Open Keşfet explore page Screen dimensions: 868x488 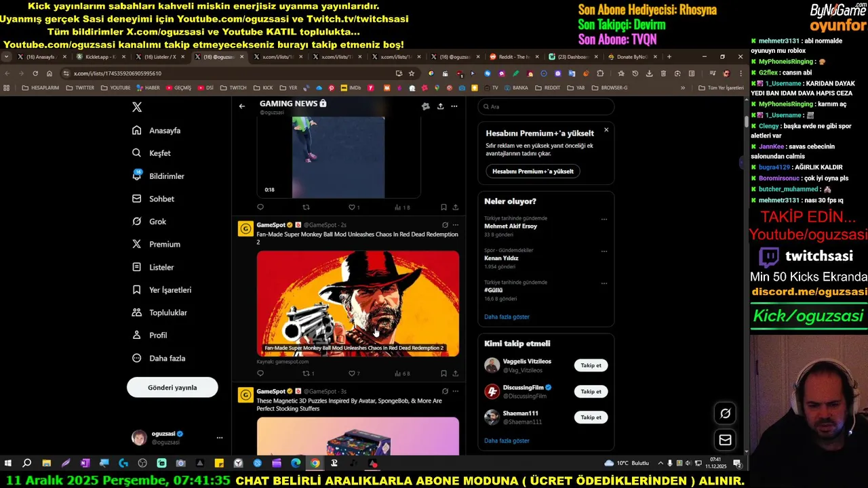(x=152, y=153)
